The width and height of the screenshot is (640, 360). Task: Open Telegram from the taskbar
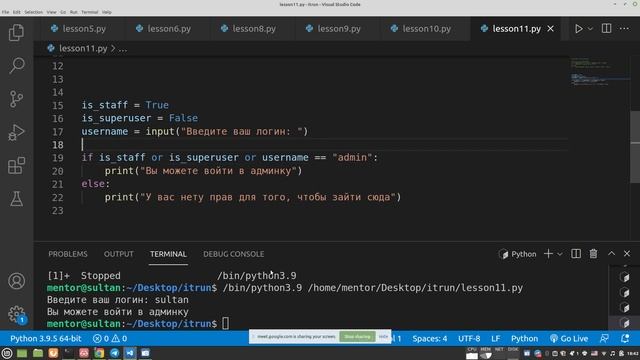(x=115, y=353)
